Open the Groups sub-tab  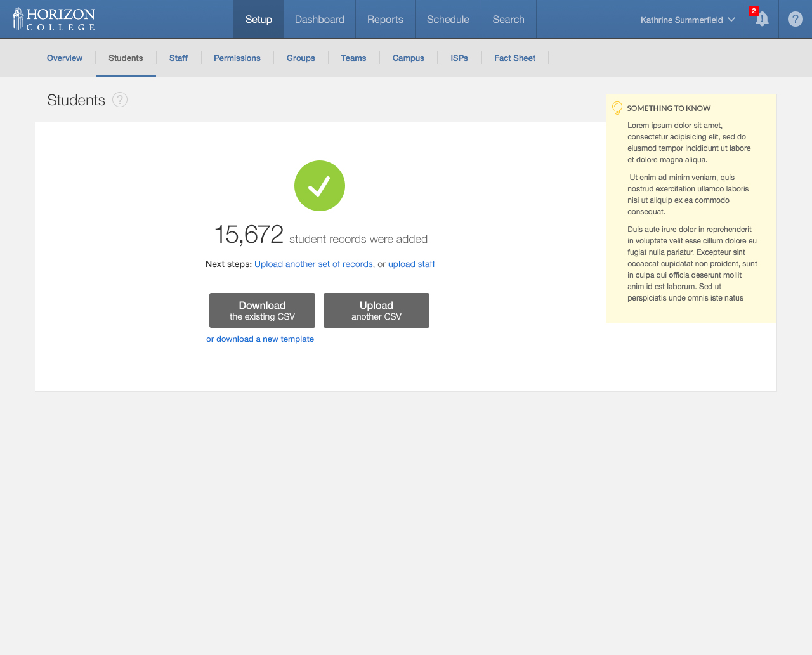click(301, 58)
